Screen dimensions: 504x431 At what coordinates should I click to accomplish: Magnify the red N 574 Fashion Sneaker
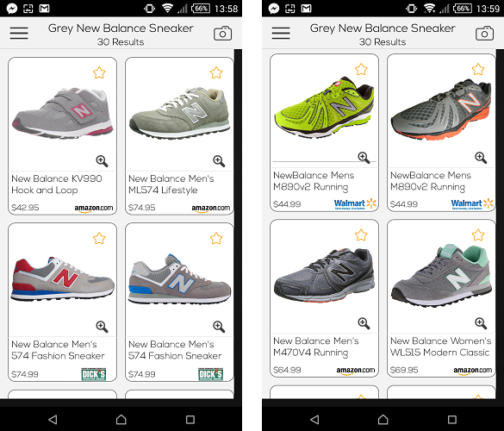pyautogui.click(x=102, y=327)
